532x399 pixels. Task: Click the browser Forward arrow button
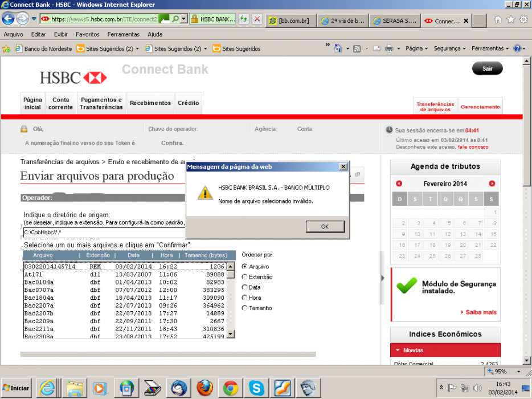(x=22, y=19)
